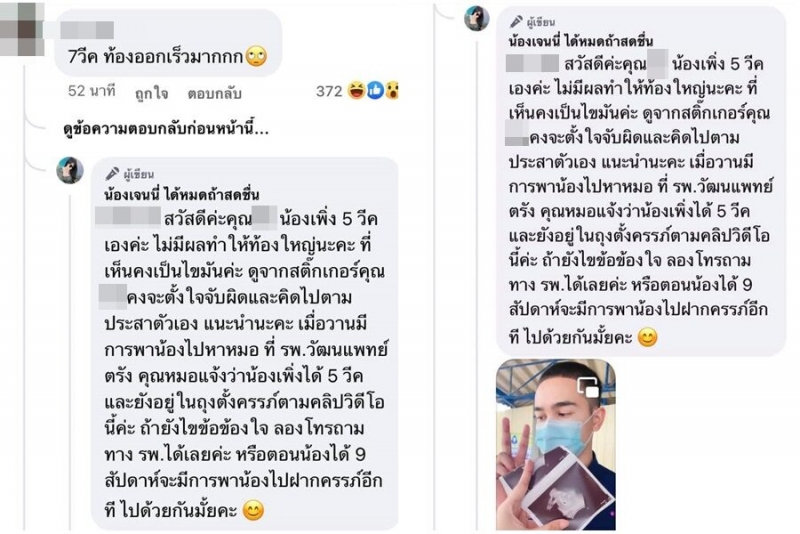Expand previous replies via ดูข้อความตอบกลับก่อนหน้านี้
Image resolution: width=800 pixels, height=534 pixels.
click(x=166, y=129)
